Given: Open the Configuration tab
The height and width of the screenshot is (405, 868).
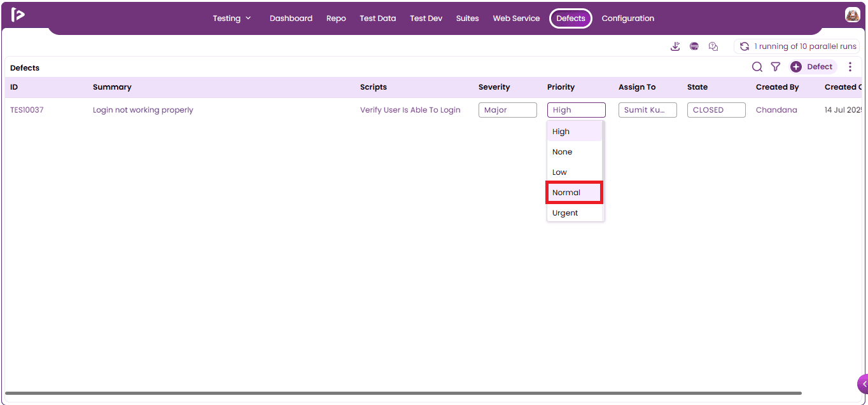Looking at the screenshot, I should pos(627,18).
